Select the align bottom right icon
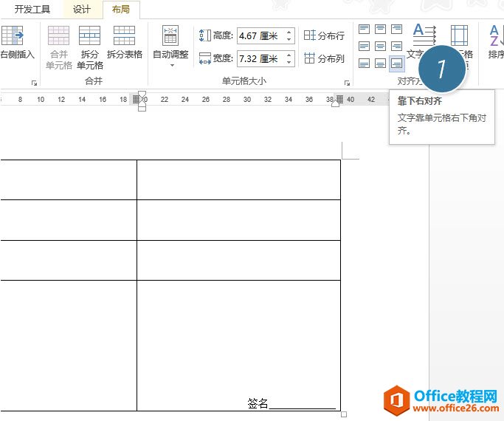 pos(396,64)
